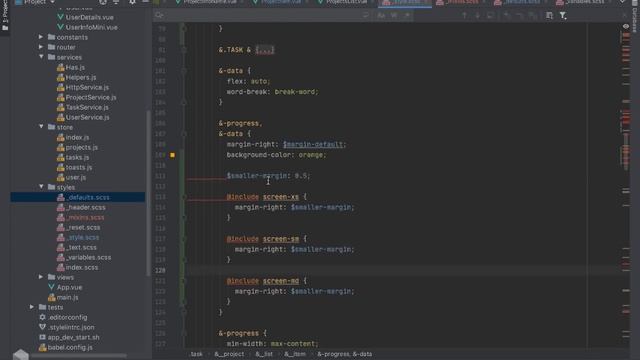The width and height of the screenshot is (640, 360).
Task: Click the App.vue Vue icon
Action: (x=51, y=287)
